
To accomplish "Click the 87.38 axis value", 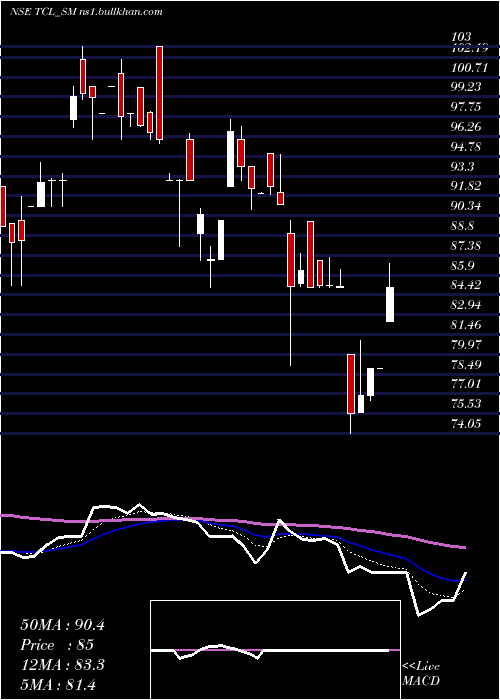I will 467,245.
